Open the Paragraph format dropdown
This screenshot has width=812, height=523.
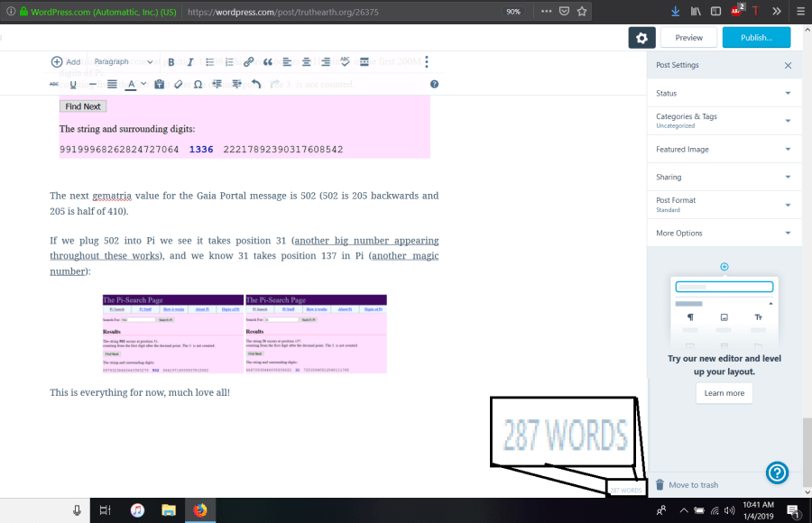[x=122, y=62]
